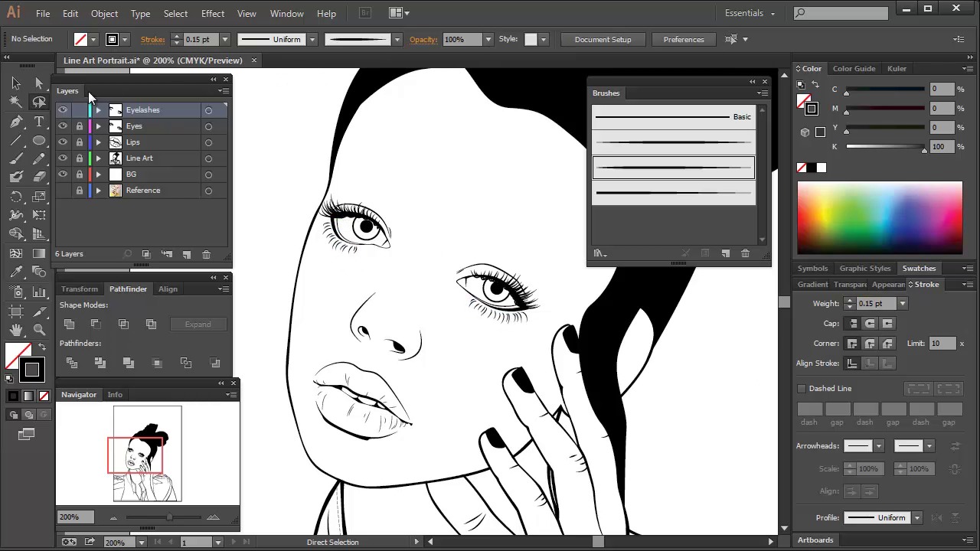Open zoom level dropdown in status bar

click(141, 543)
